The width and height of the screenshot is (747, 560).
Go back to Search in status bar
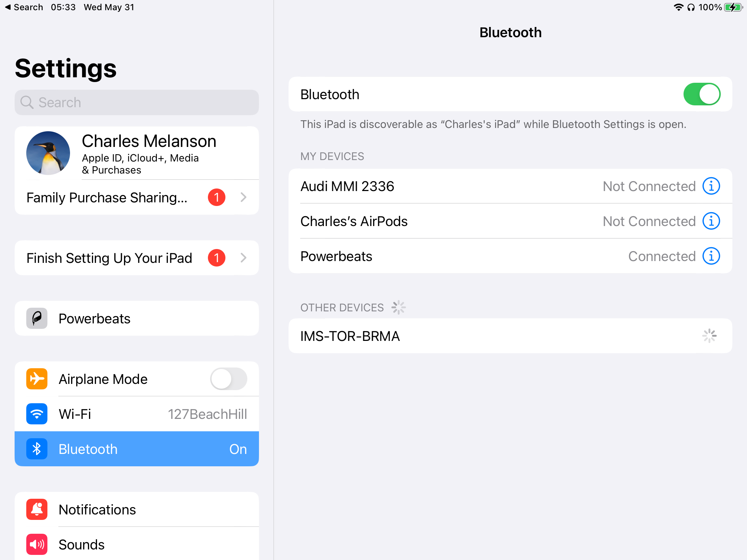(x=24, y=7)
